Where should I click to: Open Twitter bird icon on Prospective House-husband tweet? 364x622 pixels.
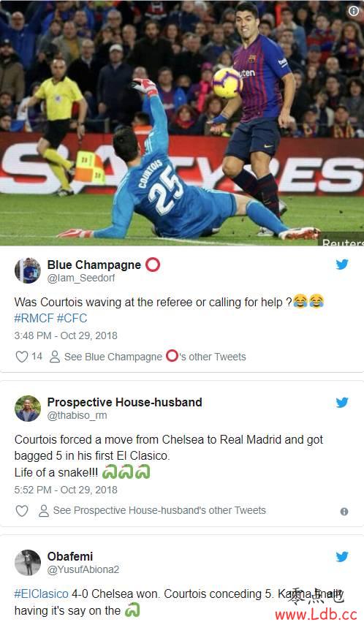342,403
